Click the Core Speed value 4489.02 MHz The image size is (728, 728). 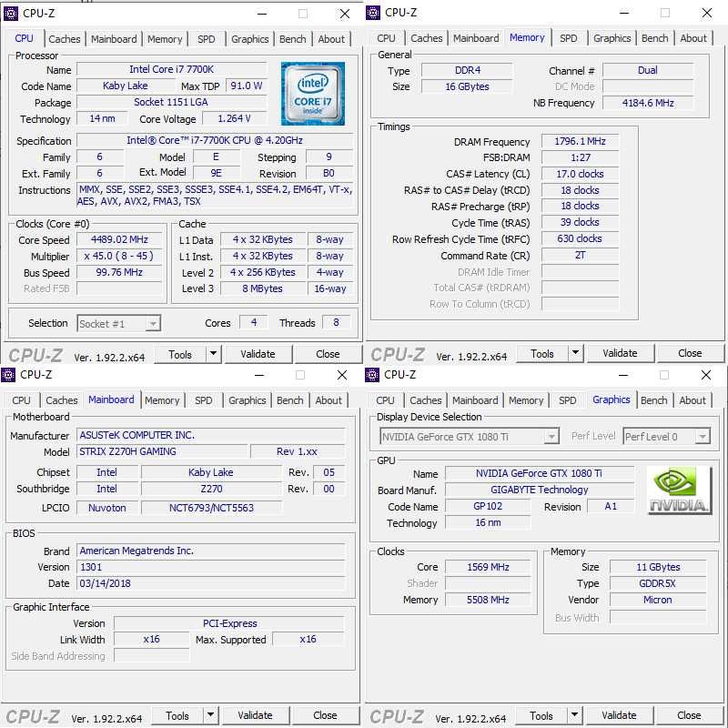[x=119, y=239]
